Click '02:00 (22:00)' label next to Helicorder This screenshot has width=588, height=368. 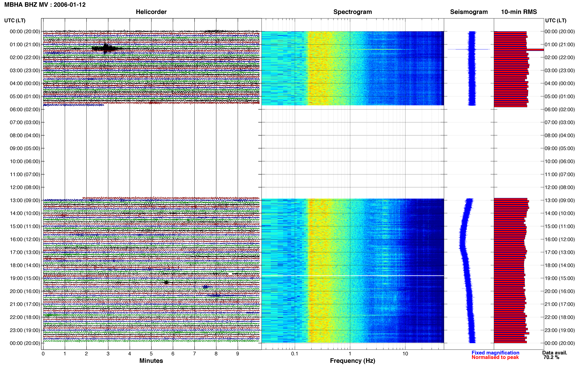[25, 57]
